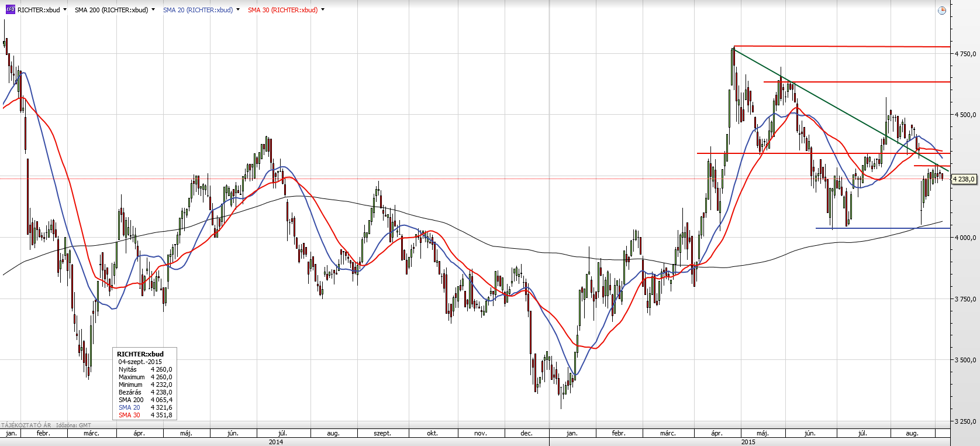Click the Nyitás row in info box
This screenshot has height=446, width=980.
pos(145,369)
